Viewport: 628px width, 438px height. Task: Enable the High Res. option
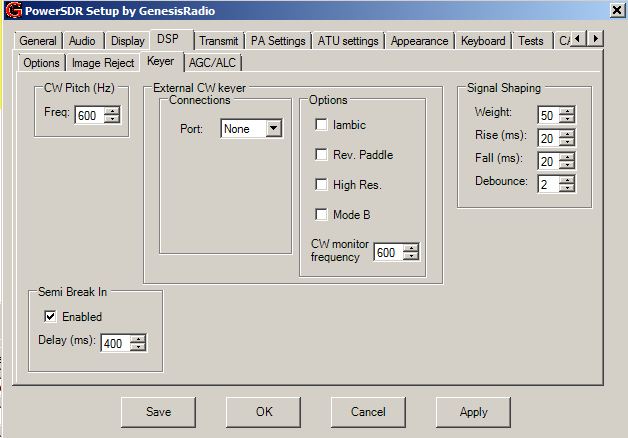321,185
